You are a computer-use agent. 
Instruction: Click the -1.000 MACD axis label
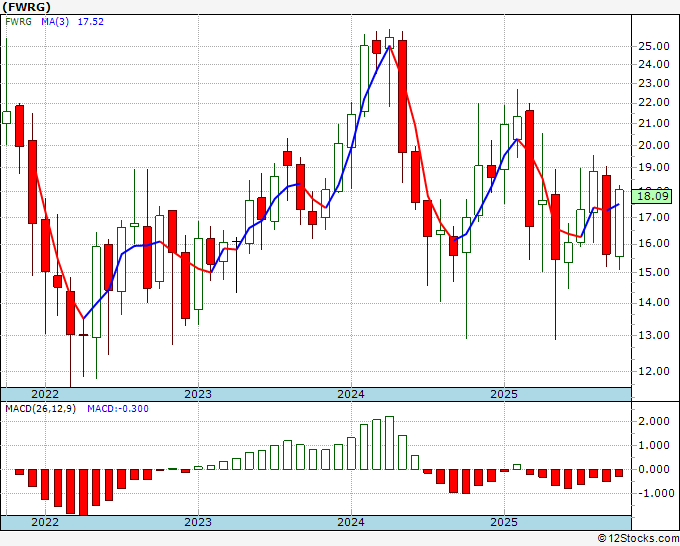[654, 493]
